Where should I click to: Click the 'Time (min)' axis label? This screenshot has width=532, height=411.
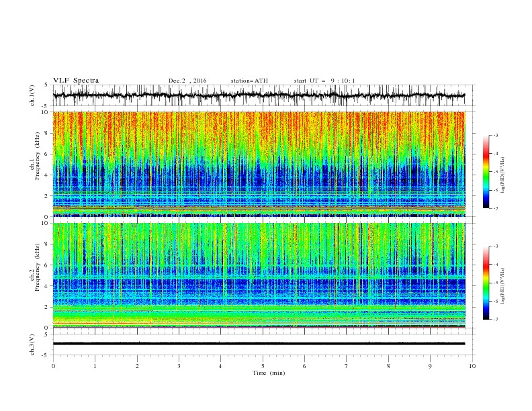pos(269,373)
